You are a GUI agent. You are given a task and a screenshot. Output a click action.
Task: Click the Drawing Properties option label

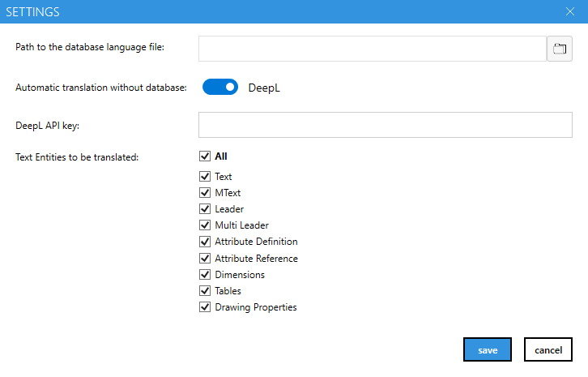tap(255, 307)
